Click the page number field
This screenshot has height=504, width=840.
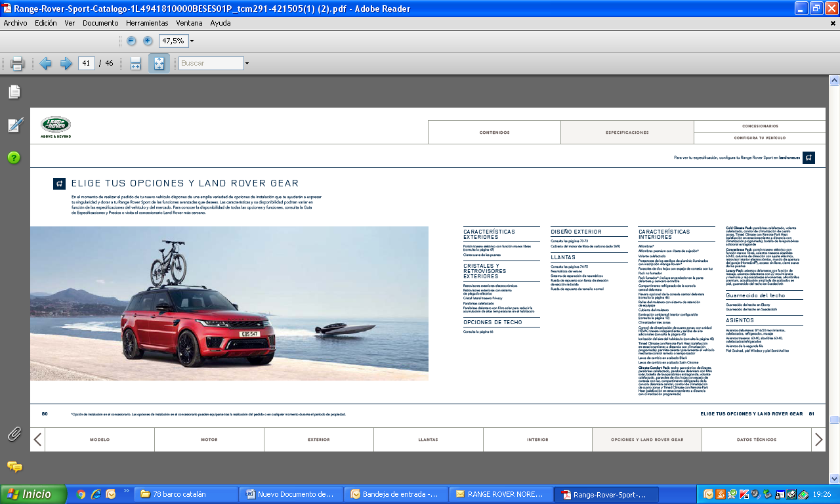(86, 63)
